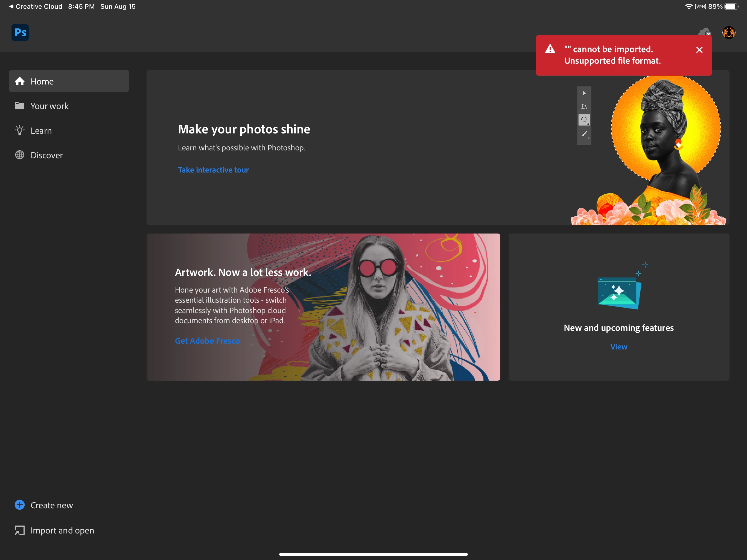
Task: Click the globe icon beside Discover
Action: [x=20, y=155]
